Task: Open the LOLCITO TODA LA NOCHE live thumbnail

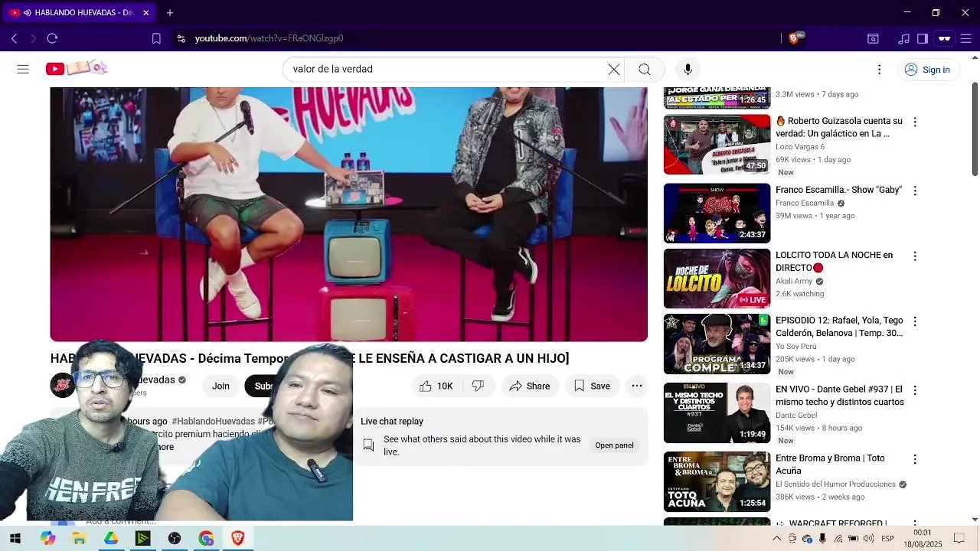Action: [717, 279]
